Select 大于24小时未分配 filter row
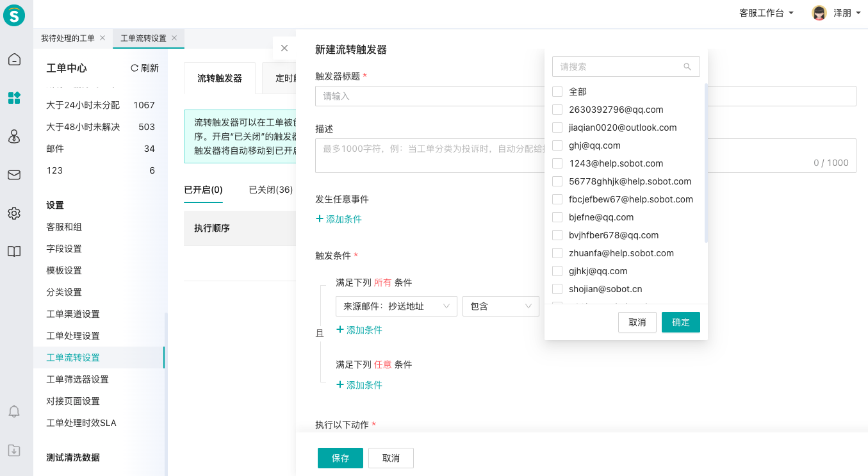 (x=101, y=105)
